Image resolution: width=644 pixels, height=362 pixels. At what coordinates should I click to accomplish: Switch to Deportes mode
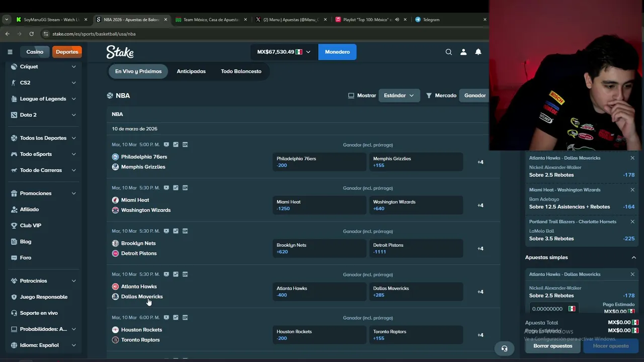[x=67, y=52]
